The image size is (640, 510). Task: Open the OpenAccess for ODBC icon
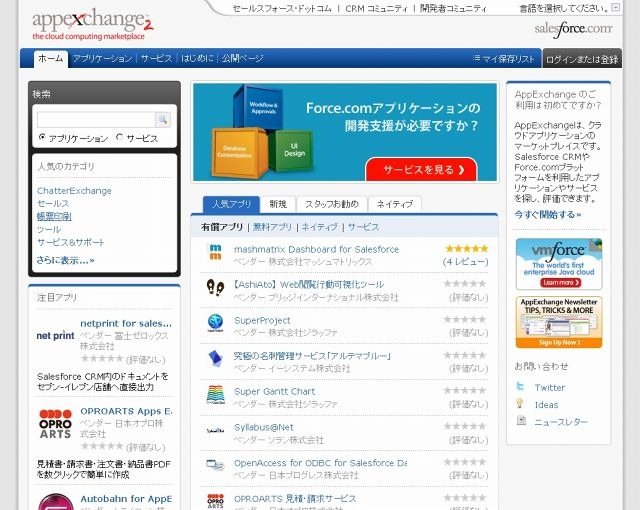point(215,465)
